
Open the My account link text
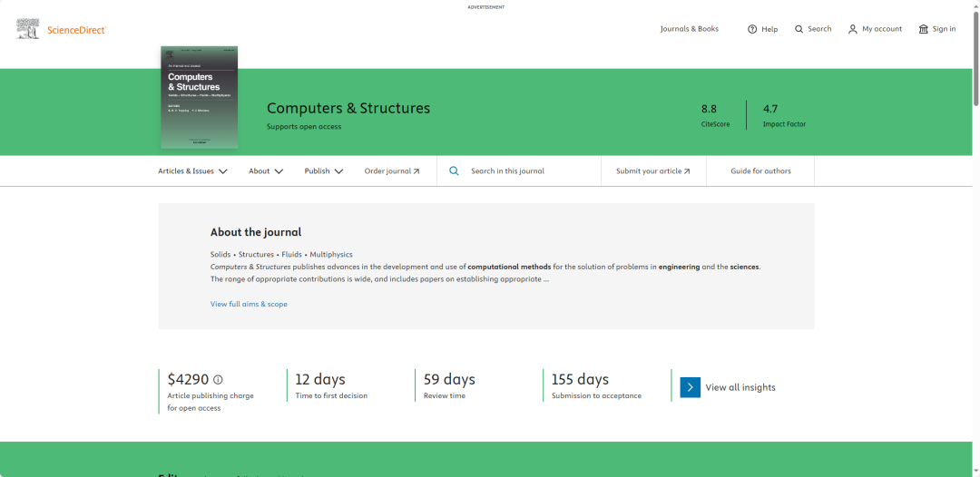coord(882,29)
